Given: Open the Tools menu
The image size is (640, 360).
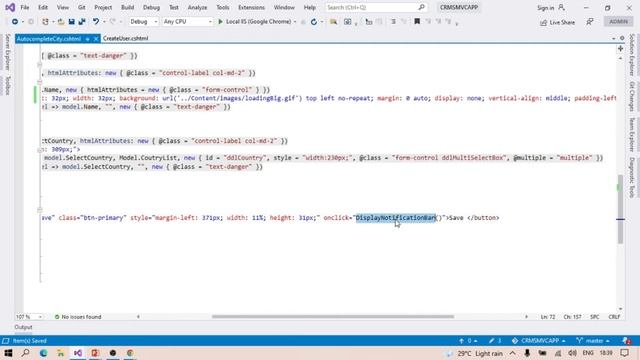Looking at the screenshot, I should point(222,7).
